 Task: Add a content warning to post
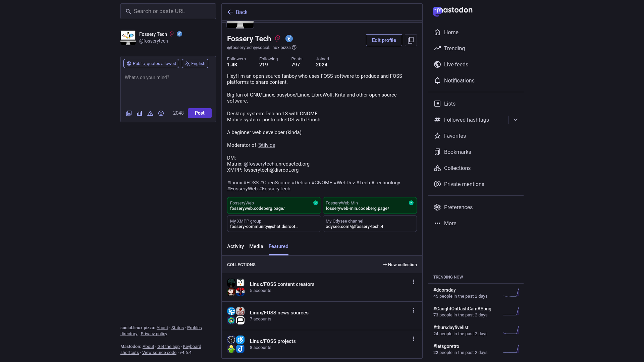click(x=150, y=113)
